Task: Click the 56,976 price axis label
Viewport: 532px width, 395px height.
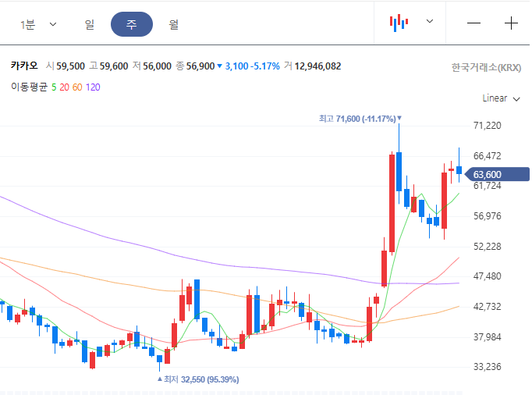Action: [488, 216]
